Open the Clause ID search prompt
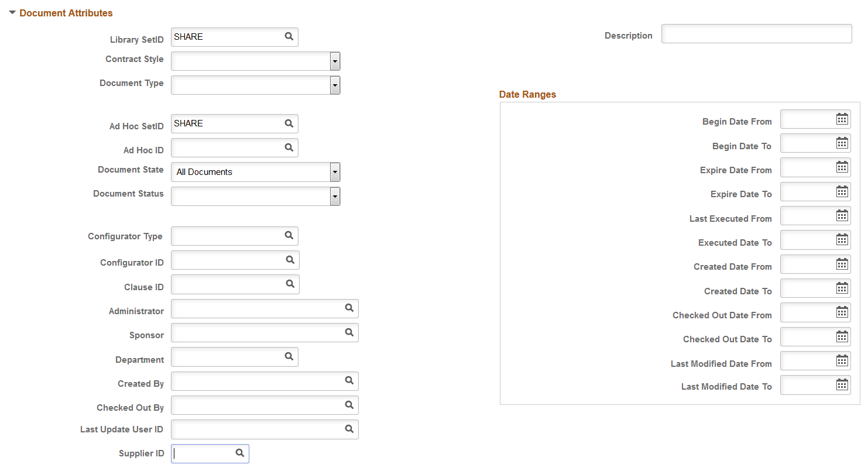This screenshot has height=471, width=868. (x=290, y=284)
